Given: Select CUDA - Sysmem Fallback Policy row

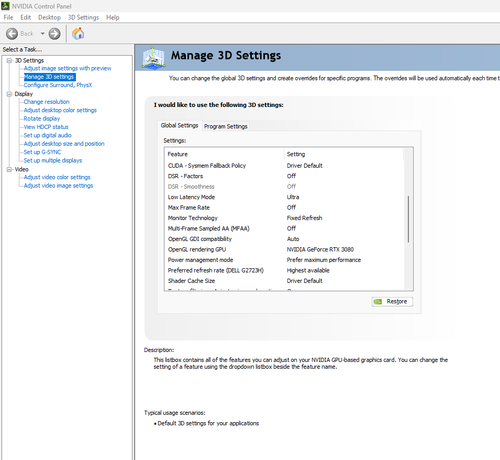Looking at the screenshot, I should tap(284, 166).
